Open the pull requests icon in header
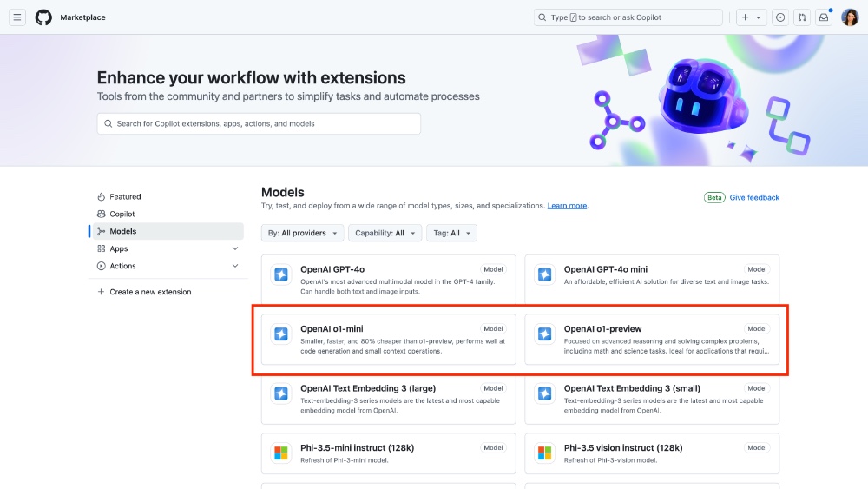Image resolution: width=868 pixels, height=489 pixels. pyautogui.click(x=801, y=17)
